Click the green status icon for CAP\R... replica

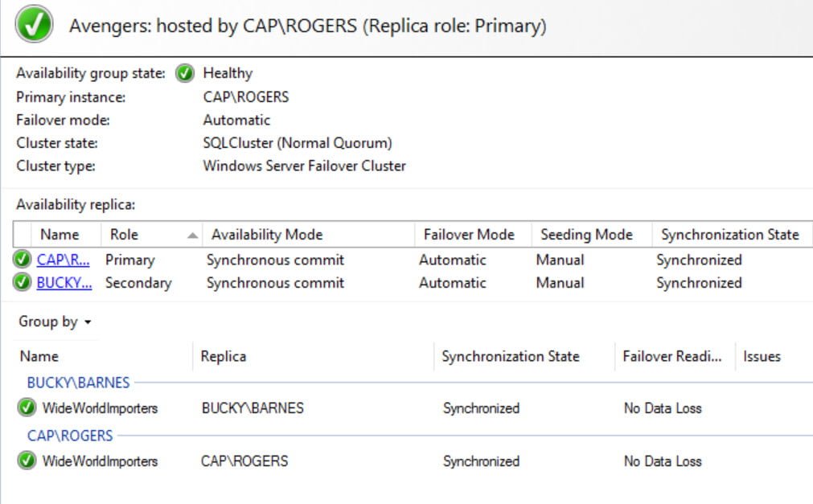pos(23,260)
